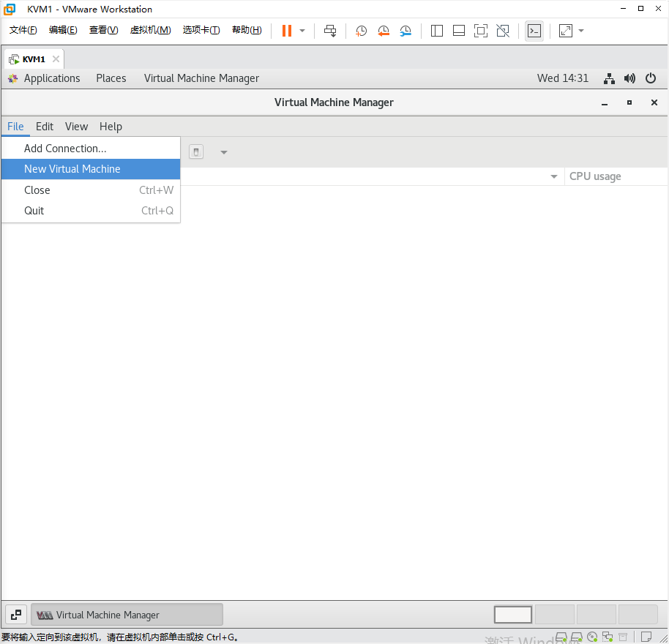Screen dimensions: 669x644
Task: Open the Edit menu
Action: [x=45, y=127]
